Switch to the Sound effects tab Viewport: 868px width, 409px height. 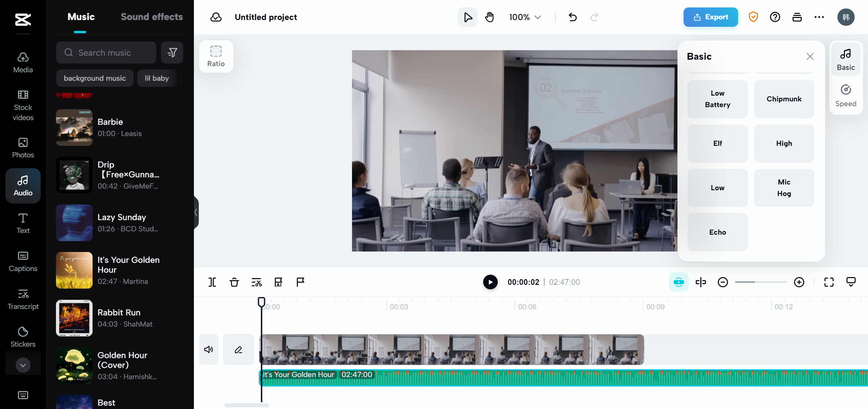coord(152,17)
